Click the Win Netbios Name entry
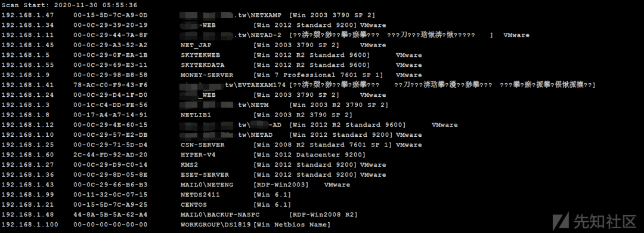This screenshot has height=233, width=644. tap(292, 225)
